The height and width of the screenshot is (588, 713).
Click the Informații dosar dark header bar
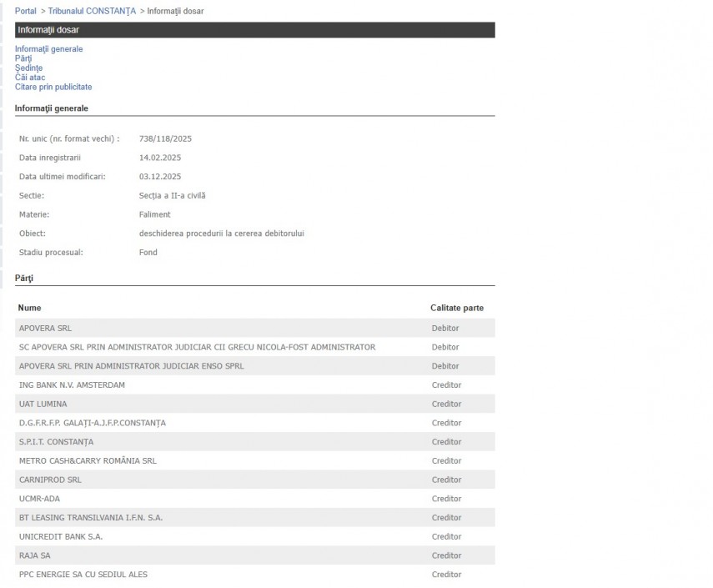pyautogui.click(x=254, y=30)
